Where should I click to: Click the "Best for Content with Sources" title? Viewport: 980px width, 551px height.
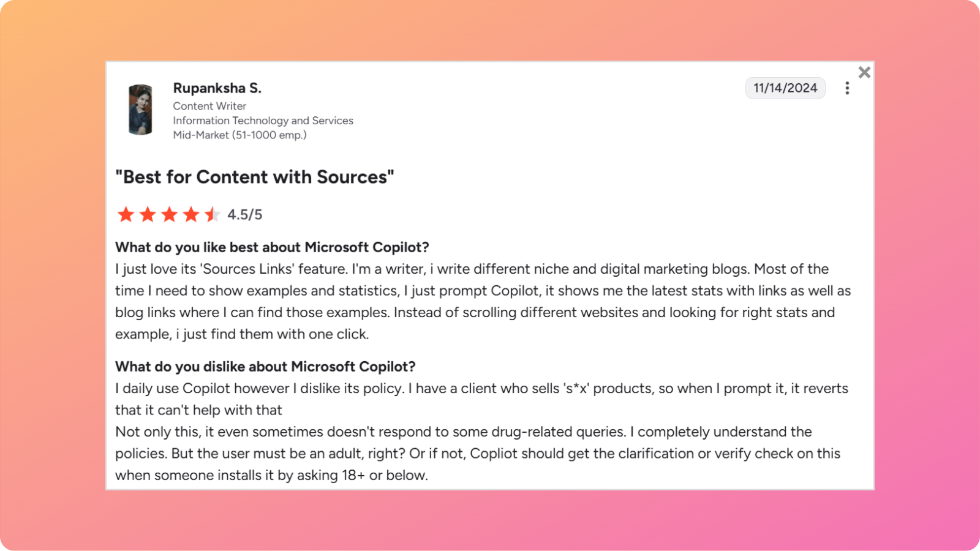tap(255, 177)
